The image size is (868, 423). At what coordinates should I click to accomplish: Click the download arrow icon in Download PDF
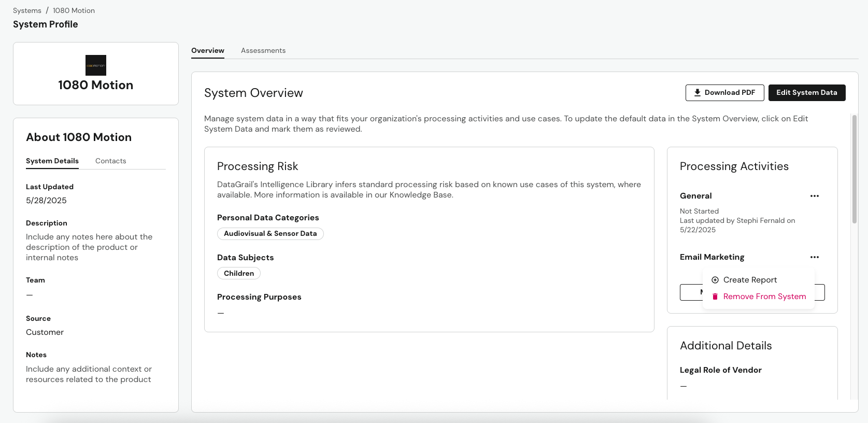698,93
